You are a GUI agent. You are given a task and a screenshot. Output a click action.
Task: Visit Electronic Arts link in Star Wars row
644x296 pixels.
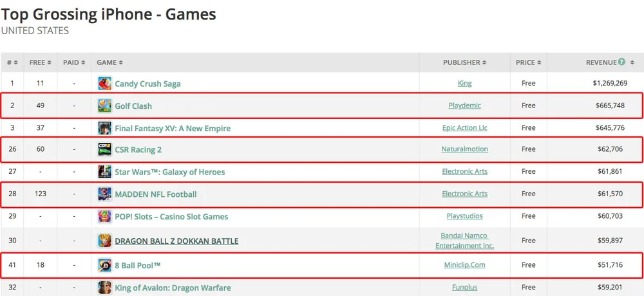[464, 171]
